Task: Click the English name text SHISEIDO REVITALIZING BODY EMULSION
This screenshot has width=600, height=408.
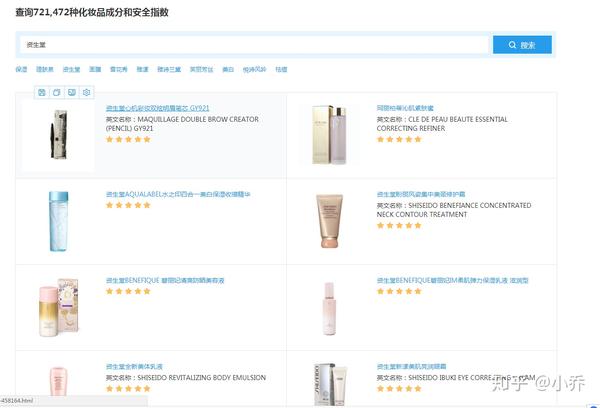Action: 202,377
